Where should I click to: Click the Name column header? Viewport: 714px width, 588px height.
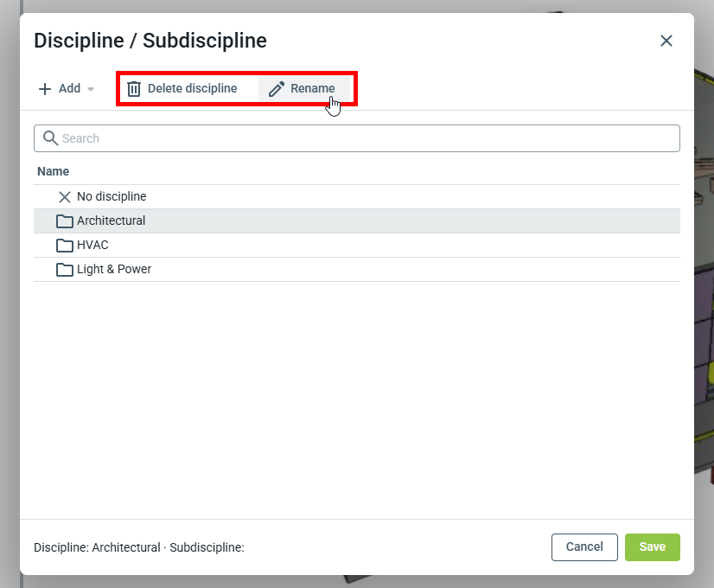coord(54,171)
